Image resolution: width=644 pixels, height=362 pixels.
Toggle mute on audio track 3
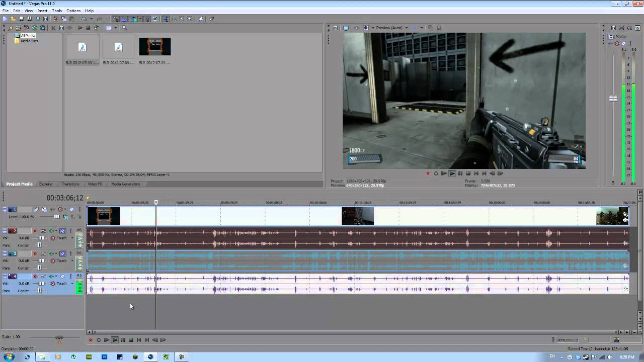click(63, 253)
